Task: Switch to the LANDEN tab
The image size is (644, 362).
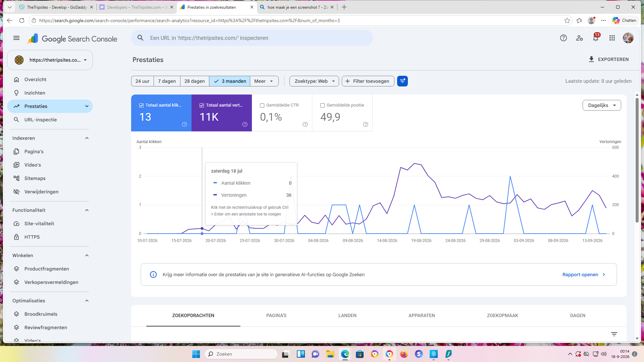Action: click(x=347, y=315)
